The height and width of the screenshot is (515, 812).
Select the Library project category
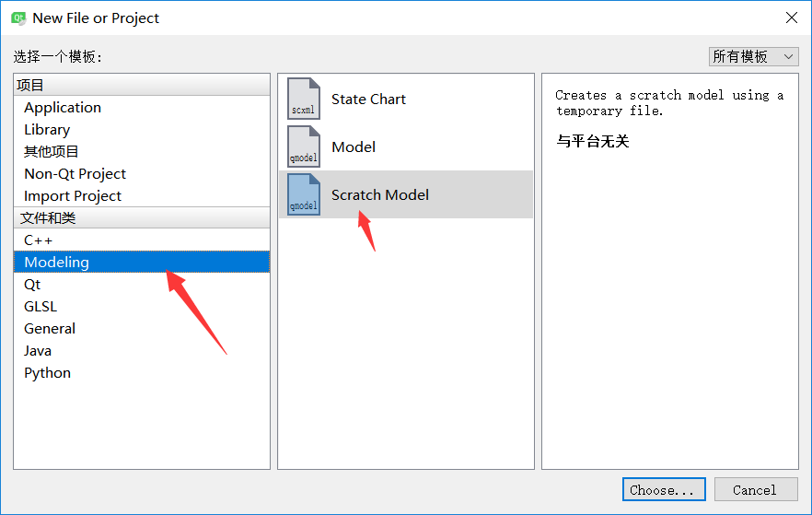142,130
